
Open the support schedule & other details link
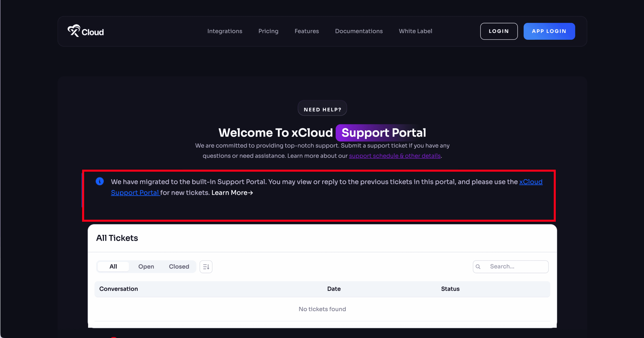(394, 156)
